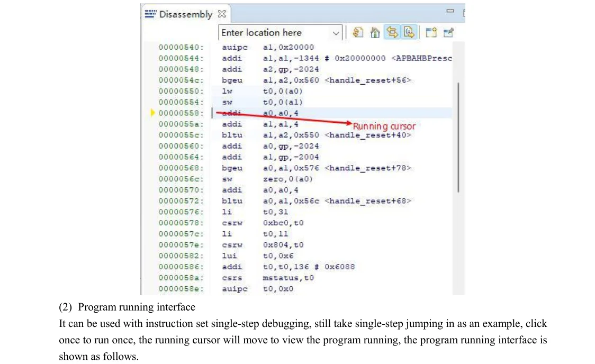The width and height of the screenshot is (595, 364).
Task: Minimize the Disassembly view panel
Action: 450,11
